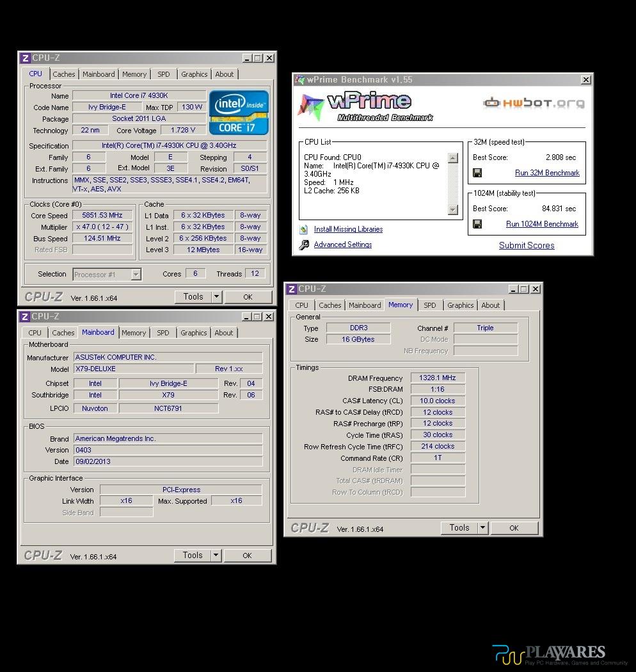This screenshot has height=672, width=636.
Task: Click the BIOS version 0403 field
Action: click(168, 450)
